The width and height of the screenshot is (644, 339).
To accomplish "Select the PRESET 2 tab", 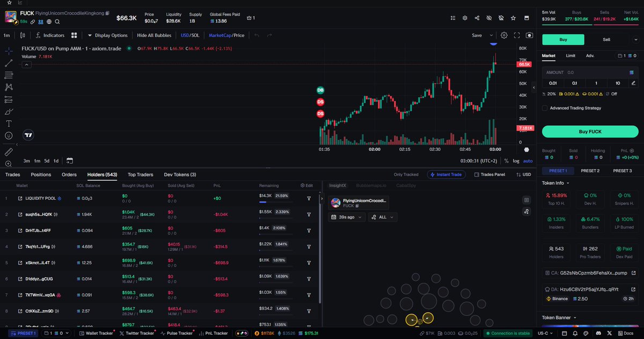I will pos(590,170).
